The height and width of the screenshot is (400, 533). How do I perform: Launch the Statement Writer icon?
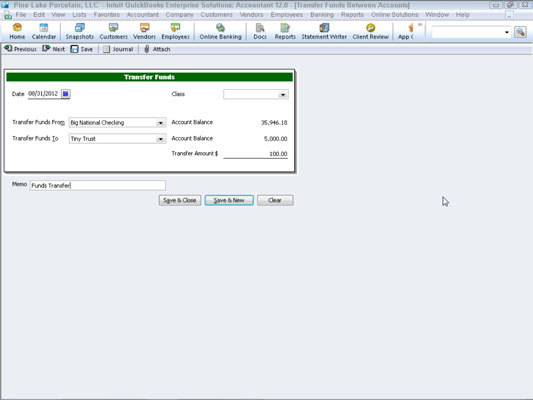click(x=324, y=28)
